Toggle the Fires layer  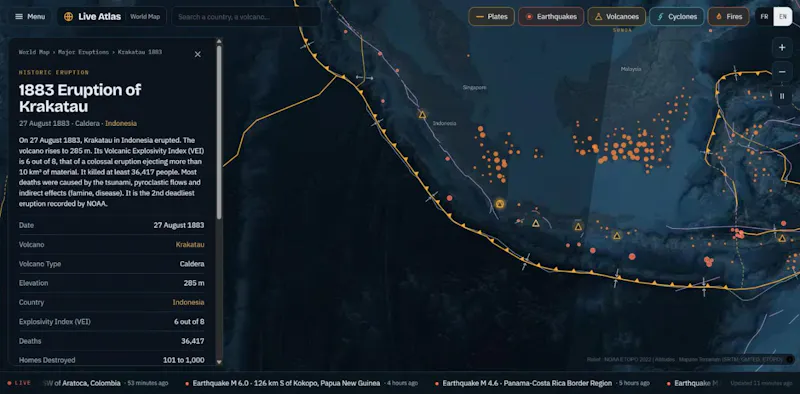(729, 16)
